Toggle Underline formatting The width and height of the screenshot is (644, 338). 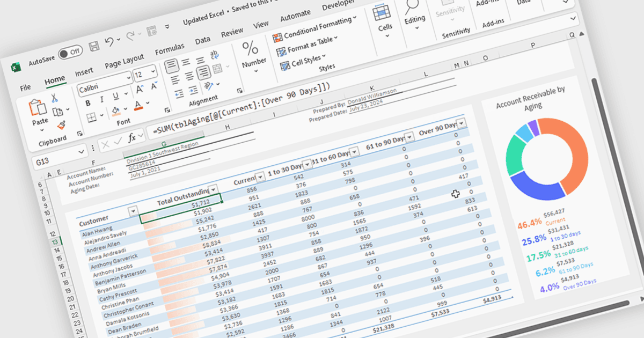[115, 96]
